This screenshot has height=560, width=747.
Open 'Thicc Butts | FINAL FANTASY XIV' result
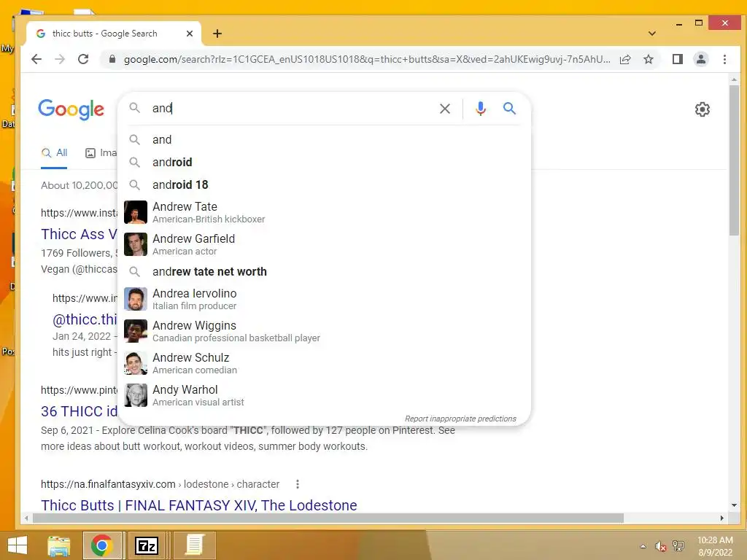(198, 505)
